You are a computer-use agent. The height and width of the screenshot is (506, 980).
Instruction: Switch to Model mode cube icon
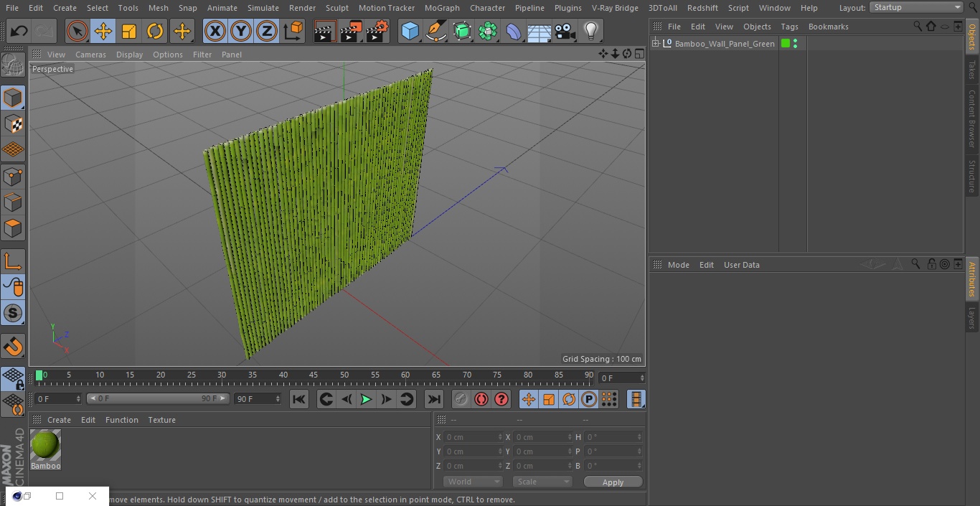[13, 98]
